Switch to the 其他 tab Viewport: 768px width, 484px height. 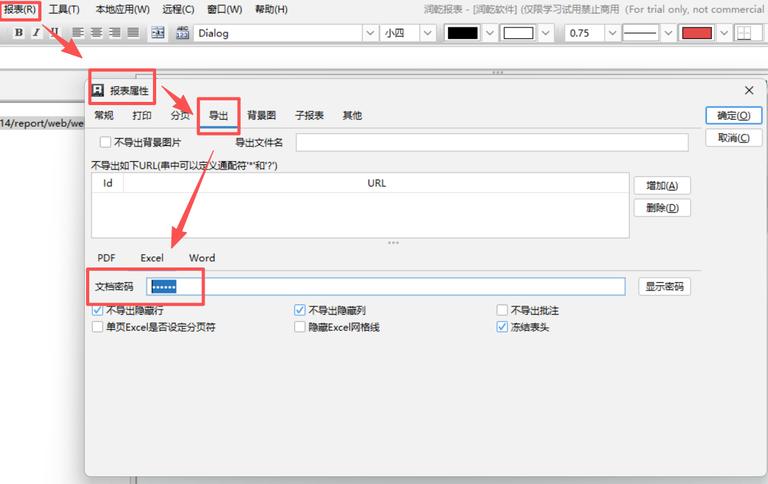click(x=352, y=115)
